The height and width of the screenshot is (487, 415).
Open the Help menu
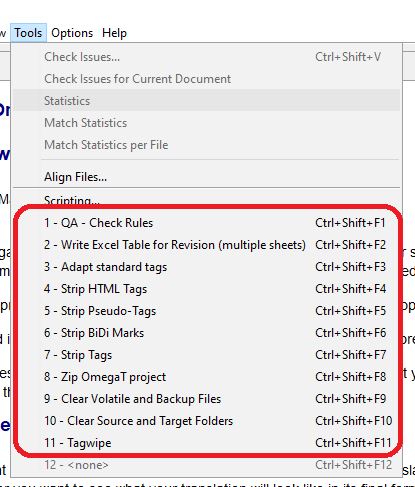coord(114,33)
